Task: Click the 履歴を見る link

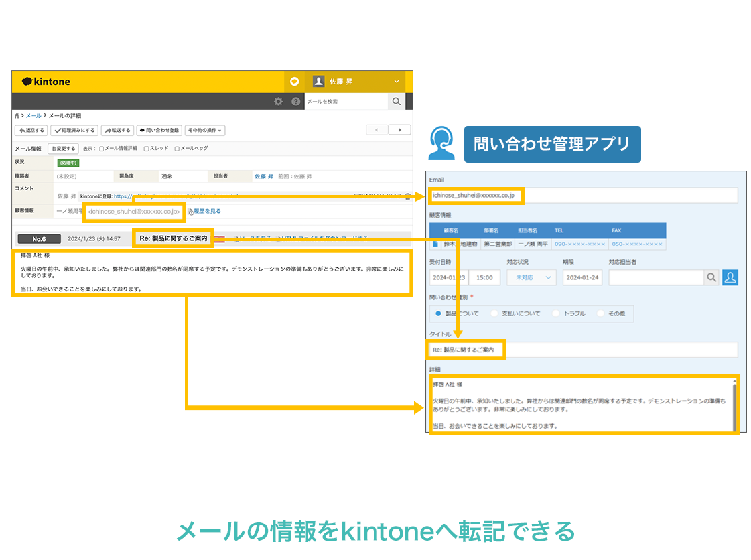Action: [207, 211]
